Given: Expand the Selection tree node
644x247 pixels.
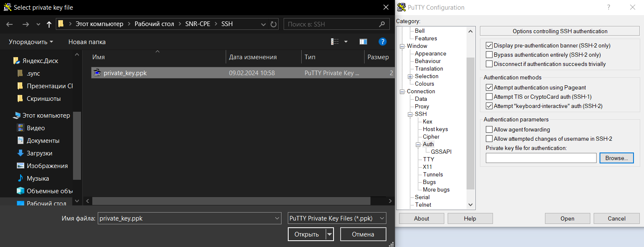Looking at the screenshot, I should [410, 76].
